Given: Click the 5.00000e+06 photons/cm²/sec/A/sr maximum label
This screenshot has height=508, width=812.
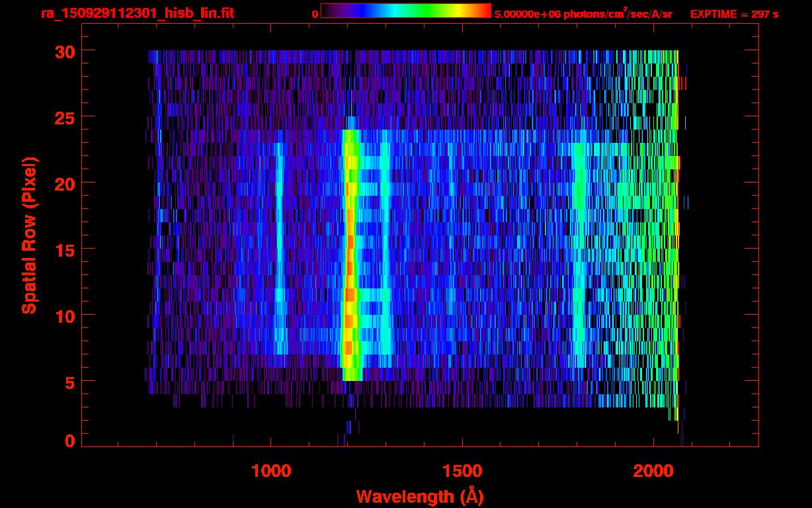Looking at the screenshot, I should coord(583,13).
